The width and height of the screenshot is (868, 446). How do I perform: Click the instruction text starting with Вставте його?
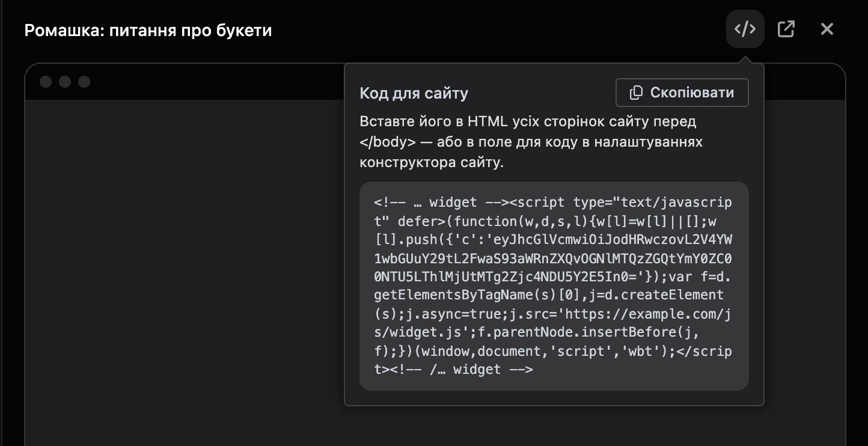531,142
